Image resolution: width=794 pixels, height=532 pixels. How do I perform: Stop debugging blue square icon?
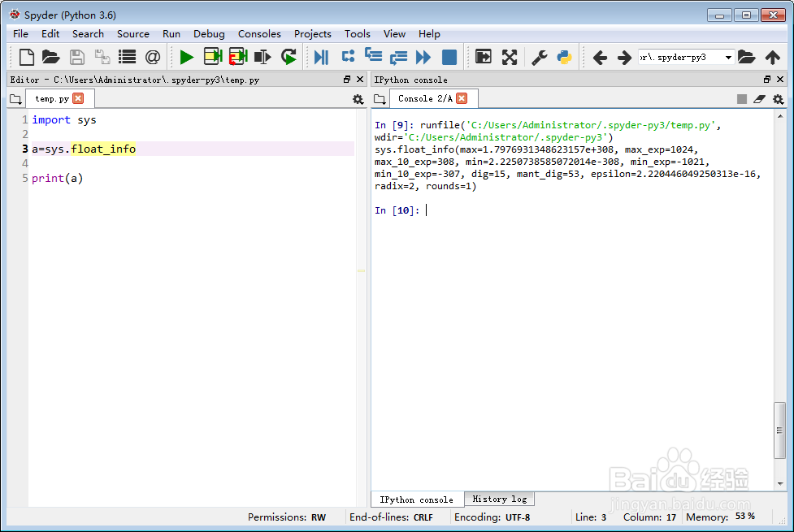point(449,57)
